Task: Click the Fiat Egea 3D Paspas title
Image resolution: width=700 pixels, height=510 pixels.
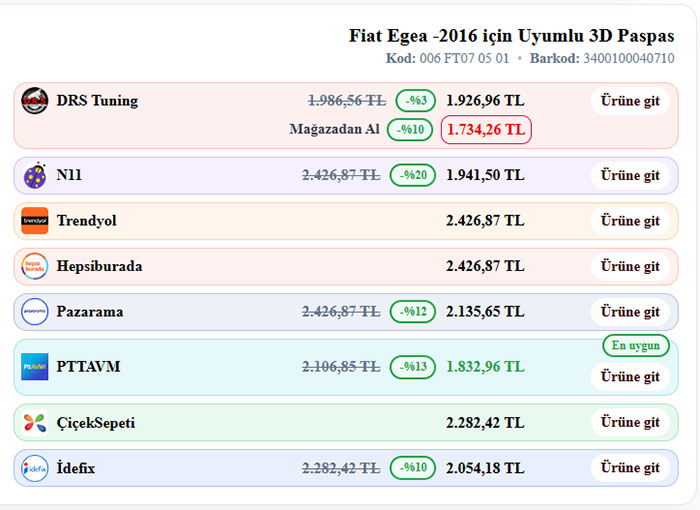Action: pyautogui.click(x=511, y=36)
